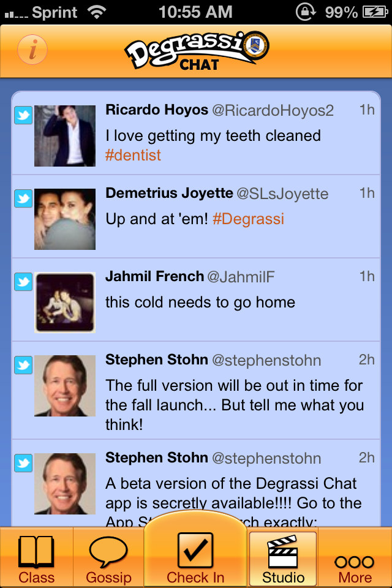Switch to the Gossip tab
The height and width of the screenshot is (588, 392).
(108, 559)
